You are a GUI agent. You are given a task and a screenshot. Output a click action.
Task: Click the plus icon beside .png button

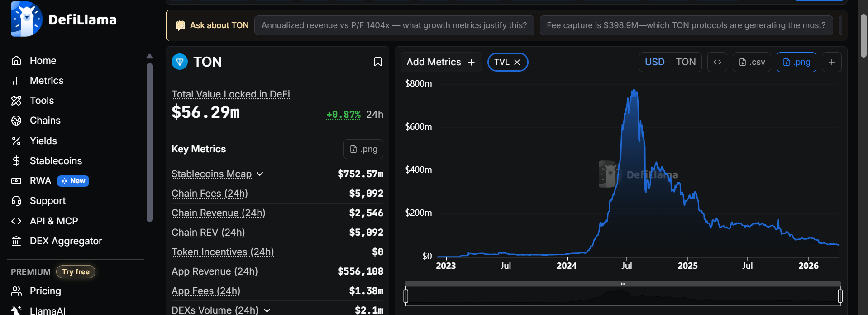point(831,62)
